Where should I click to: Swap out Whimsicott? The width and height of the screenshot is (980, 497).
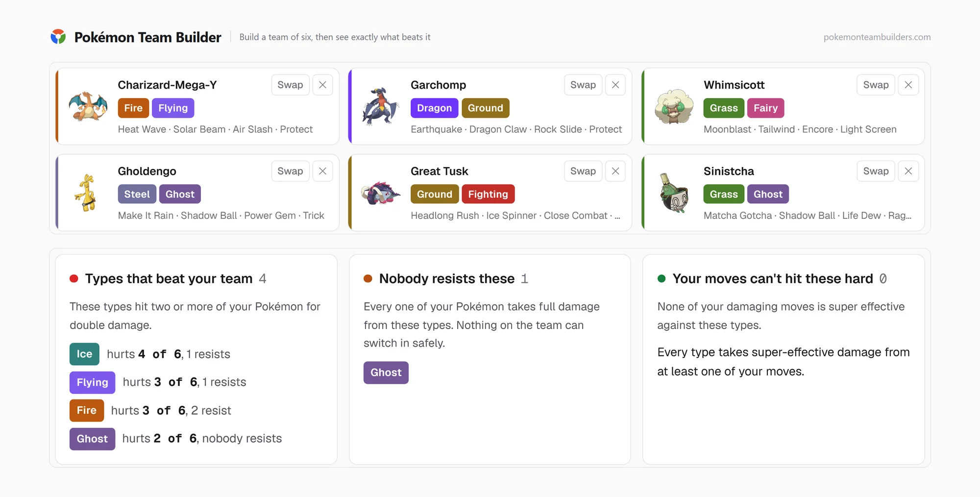(876, 85)
